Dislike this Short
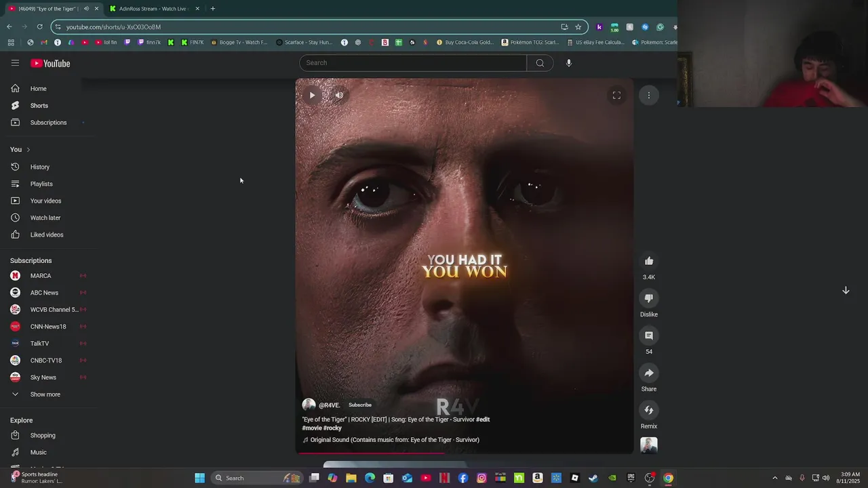 (x=649, y=298)
